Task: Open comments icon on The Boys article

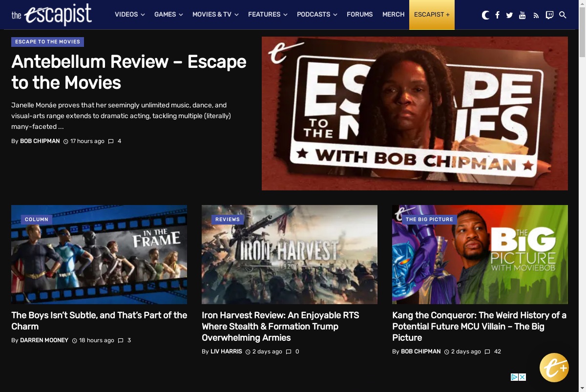Action: pyautogui.click(x=121, y=340)
